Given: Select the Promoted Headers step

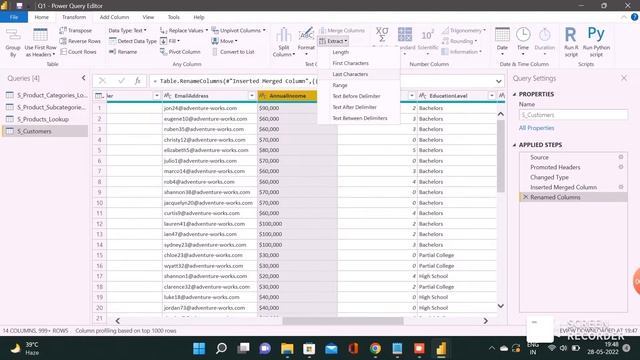Looking at the screenshot, I should (555, 167).
